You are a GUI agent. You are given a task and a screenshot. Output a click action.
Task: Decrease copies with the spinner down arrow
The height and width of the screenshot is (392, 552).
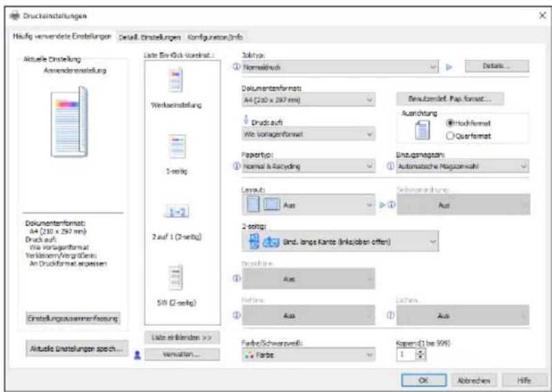click(x=421, y=358)
